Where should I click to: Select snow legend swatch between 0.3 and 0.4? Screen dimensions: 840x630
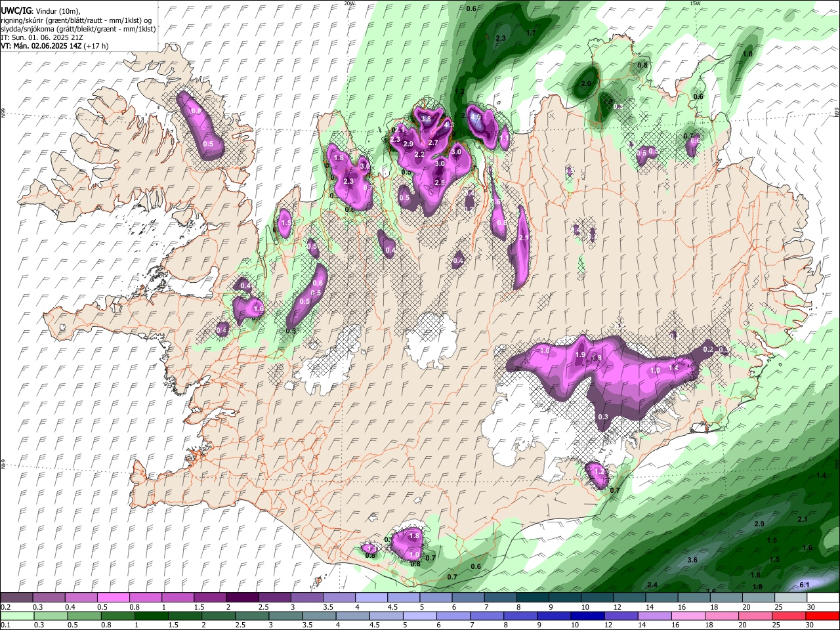(x=49, y=597)
